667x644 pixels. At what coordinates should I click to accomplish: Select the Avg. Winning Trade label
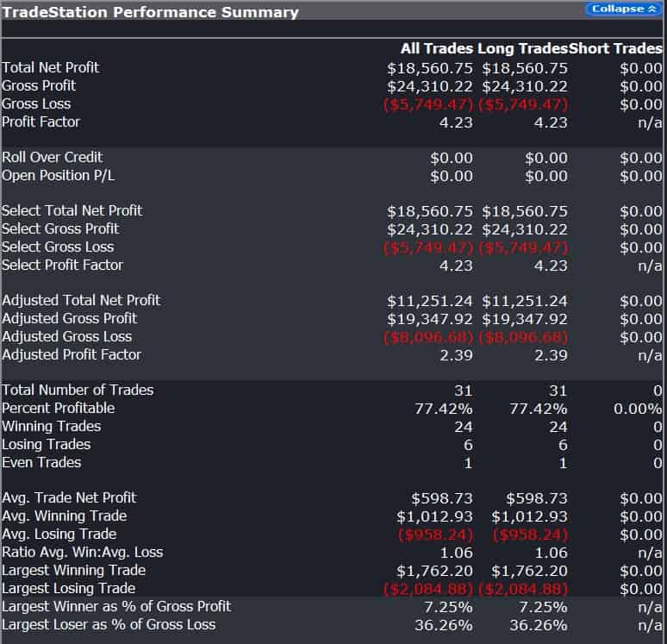[65, 516]
